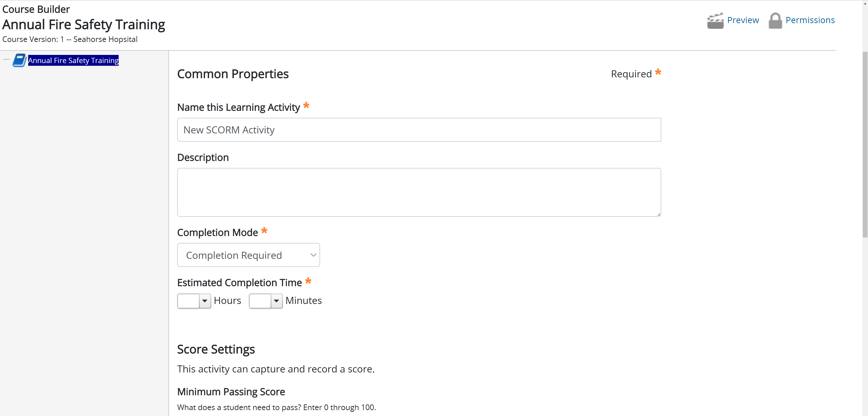Click the Hours value box
The width and height of the screenshot is (868, 416).
pos(188,301)
